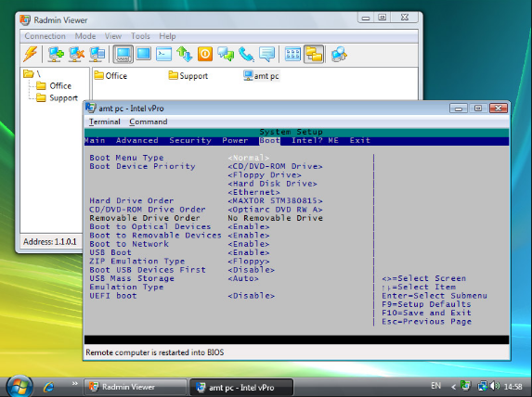Click the File Transfer arrows icon
This screenshot has height=397, width=532.
coord(184,54)
